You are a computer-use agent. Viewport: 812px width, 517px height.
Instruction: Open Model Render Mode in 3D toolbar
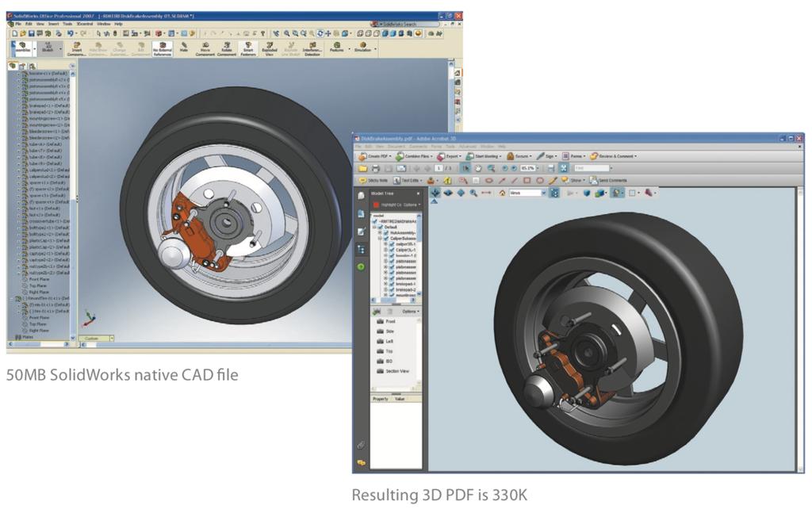(x=599, y=193)
